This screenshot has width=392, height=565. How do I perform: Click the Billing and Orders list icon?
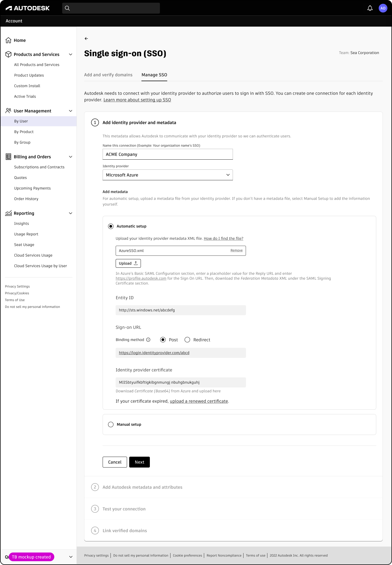pos(8,157)
